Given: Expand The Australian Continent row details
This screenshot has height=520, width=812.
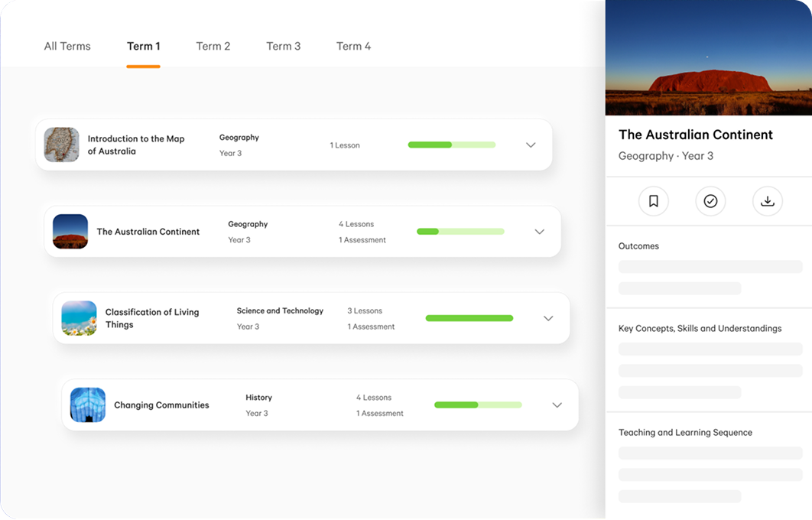Looking at the screenshot, I should click(x=539, y=232).
